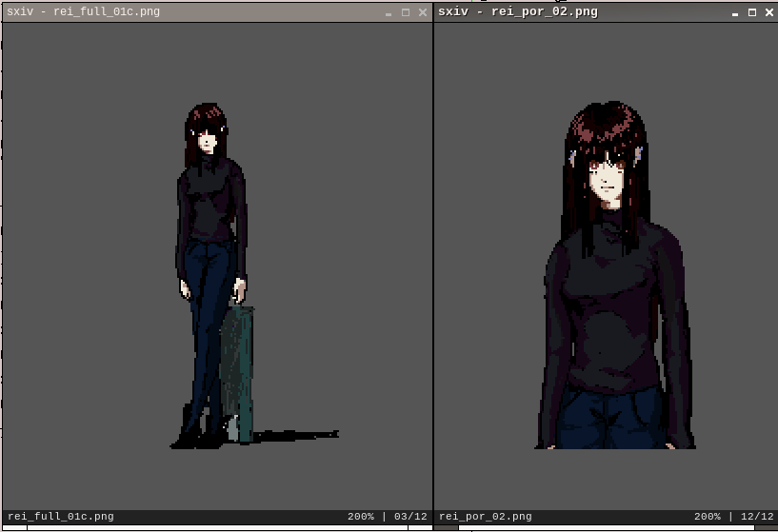Click status filename 'rei_full_01c.png'
Viewport: 778px width, 532px height.
61,517
